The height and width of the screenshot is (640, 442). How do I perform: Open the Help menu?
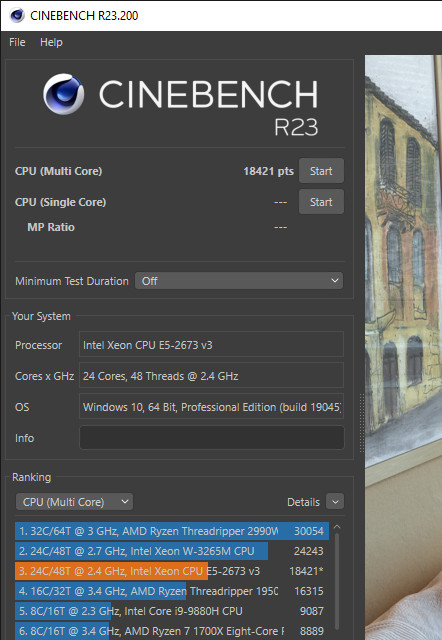51,42
